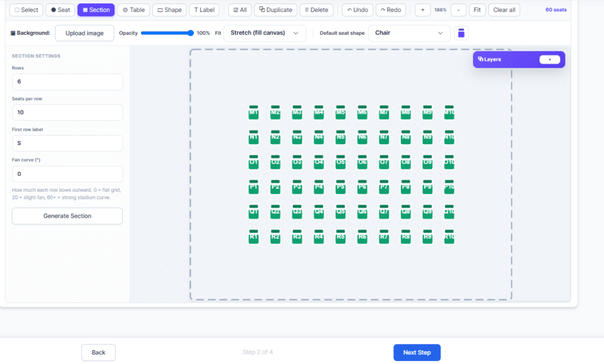The image size is (604, 364).
Task: Click the Seats per row field
Action: tap(67, 113)
